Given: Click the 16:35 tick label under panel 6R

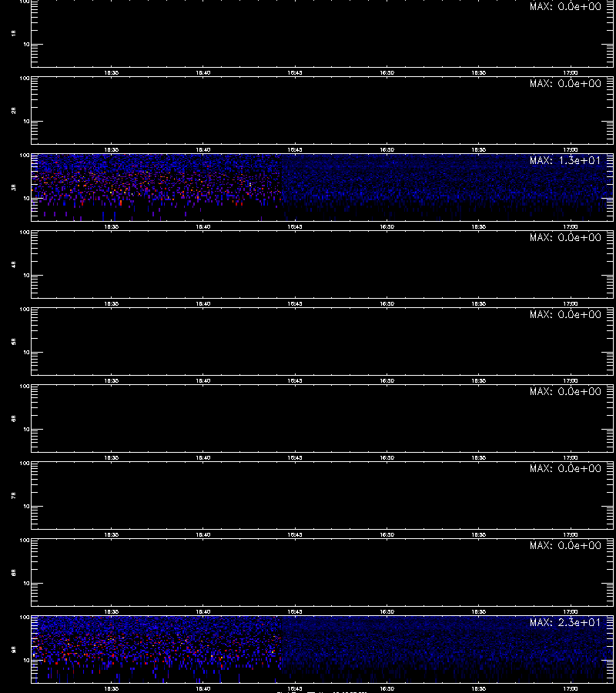Looking at the screenshot, I should pyautogui.click(x=112, y=458).
